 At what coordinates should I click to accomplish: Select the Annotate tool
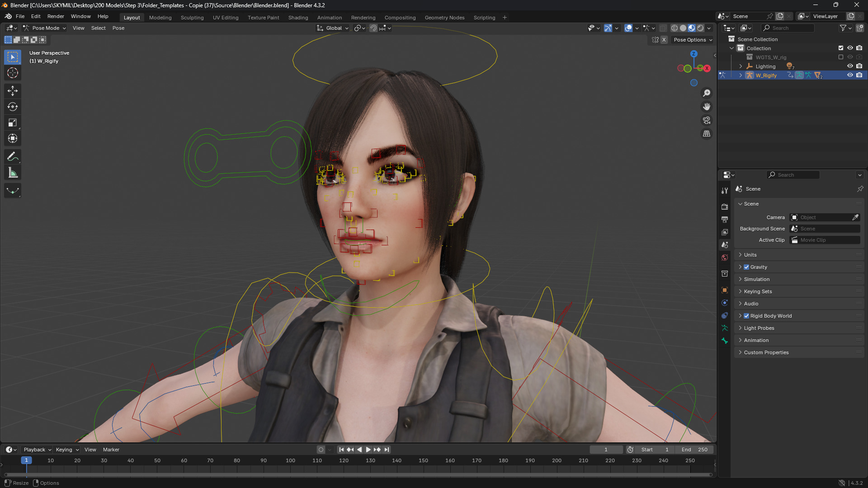point(13,157)
